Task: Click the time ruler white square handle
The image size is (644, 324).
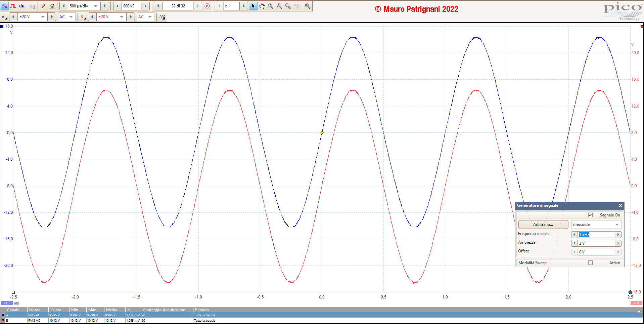Action: point(13,292)
